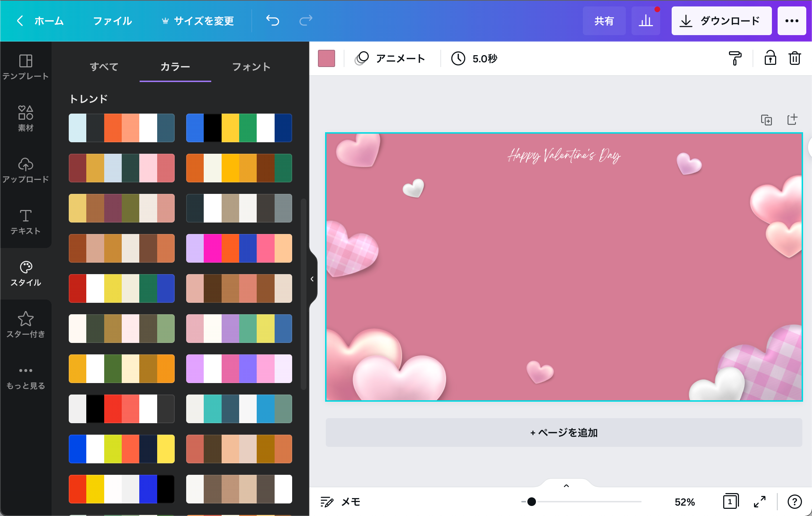
Task: Set page duration 5.0秒
Action: 474,58
